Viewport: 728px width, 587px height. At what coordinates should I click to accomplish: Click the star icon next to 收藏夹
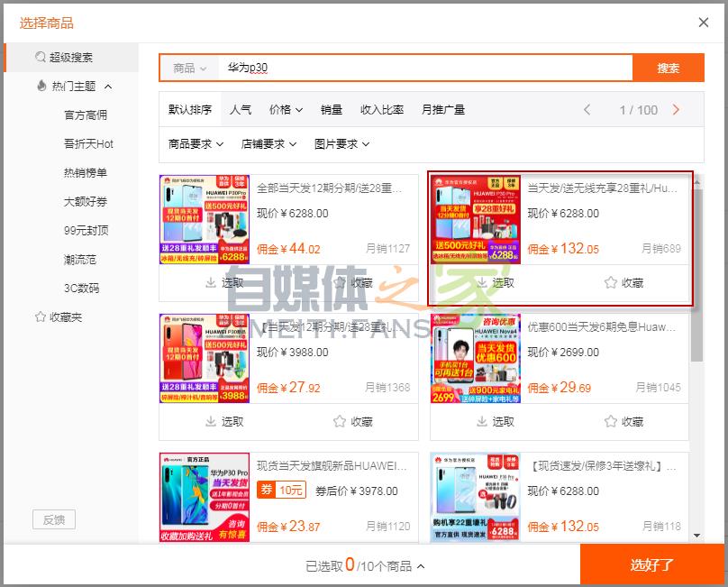(x=40, y=317)
